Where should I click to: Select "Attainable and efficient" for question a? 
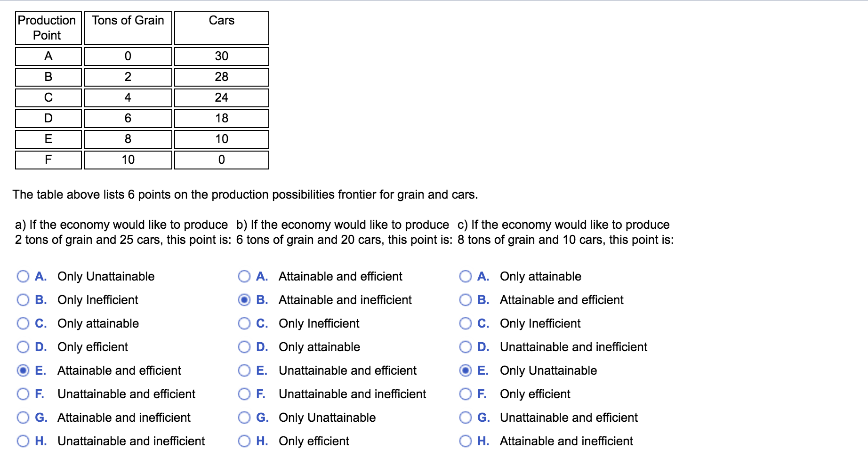coord(23,370)
